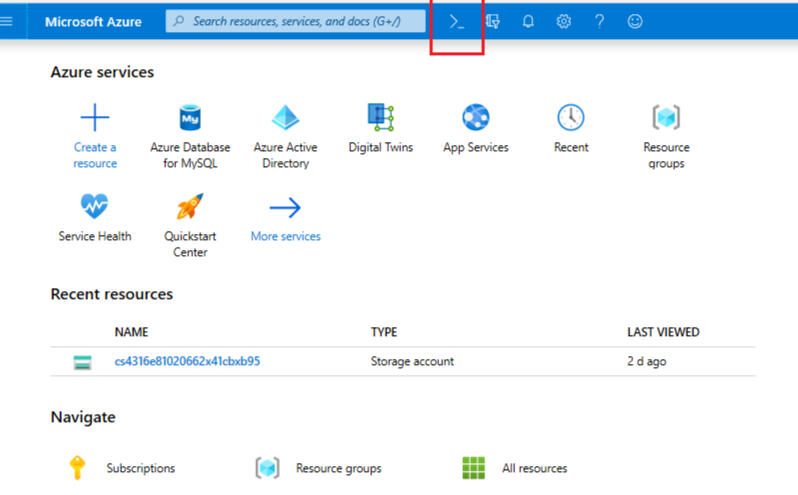
Task: Open the Cloud Shell terminal icon
Action: pyautogui.click(x=456, y=21)
